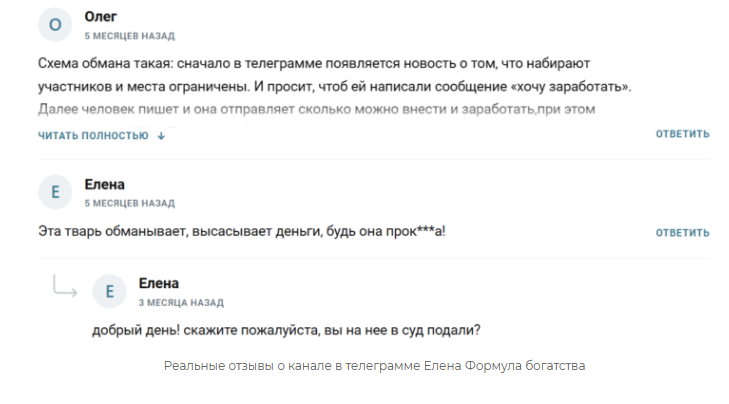Screen dimensions: 729x404
Task: Select the Елена name above "5 месяцев назад"
Action: click(x=105, y=184)
